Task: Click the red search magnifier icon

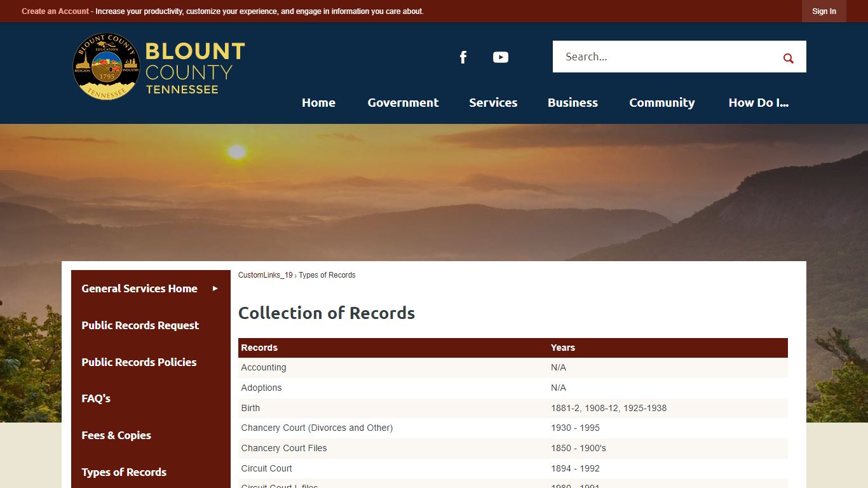Action: 789,58
